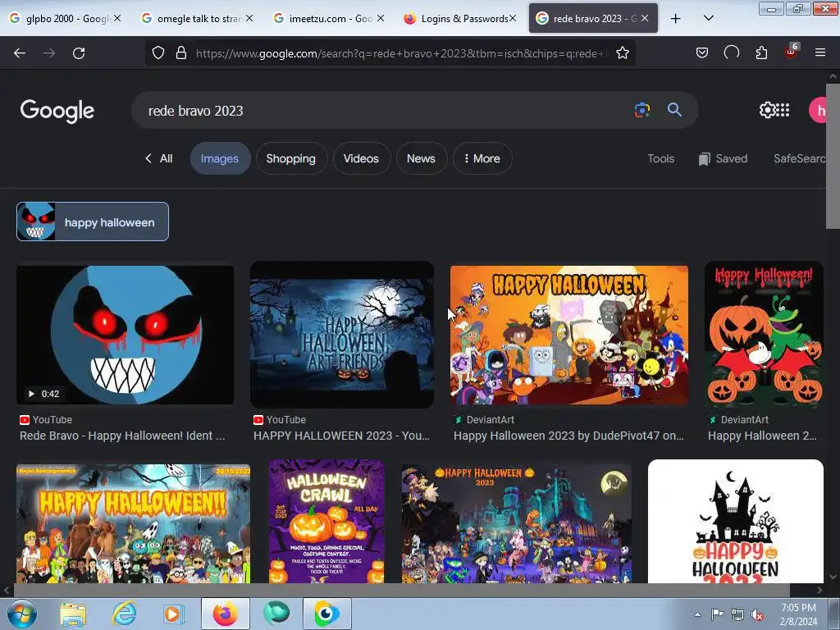Open the Halloween Crawl poster thumbnail
This screenshot has height=630, width=840.
326,521
